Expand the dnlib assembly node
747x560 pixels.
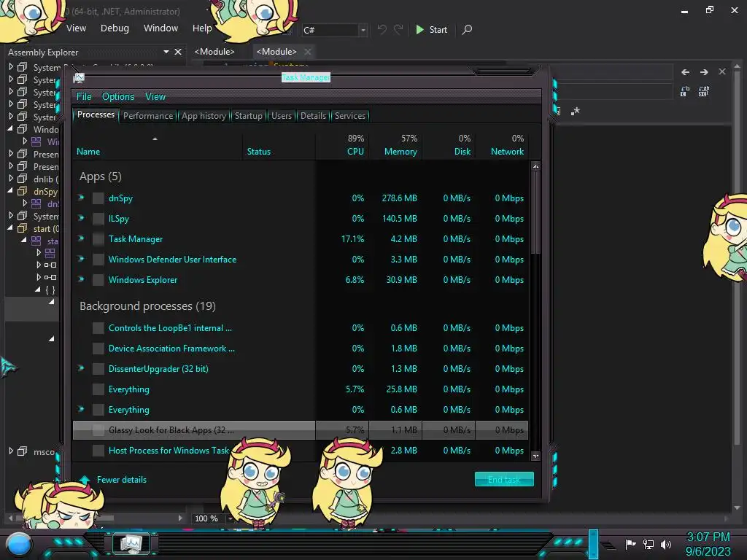[x=11, y=179]
